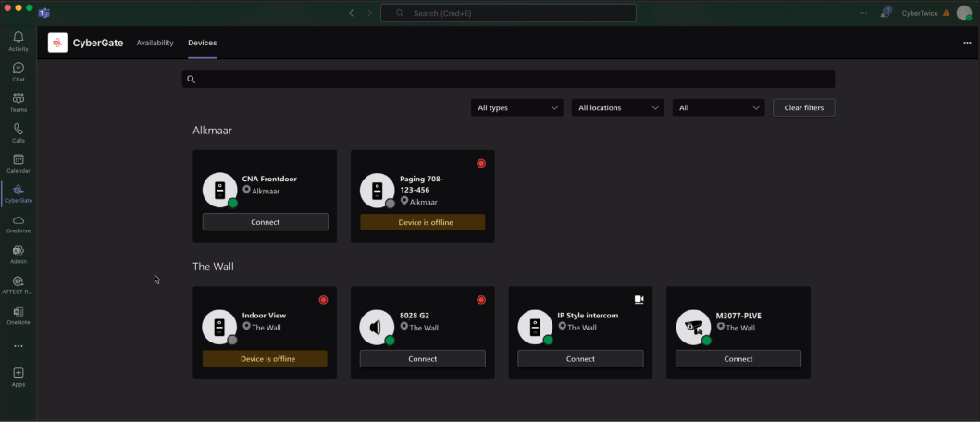The height and width of the screenshot is (423, 980).
Task: Click the CyberGate app title
Action: pos(98,43)
